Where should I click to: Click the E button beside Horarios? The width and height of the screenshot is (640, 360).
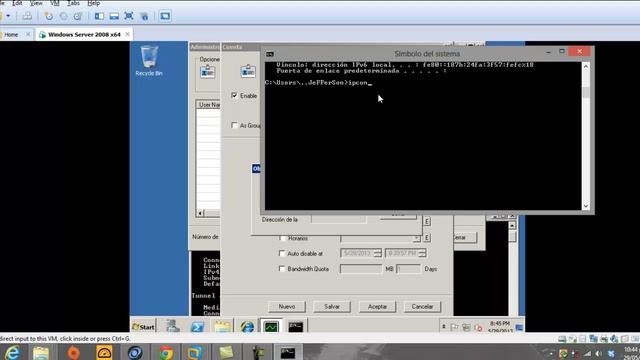[x=427, y=238]
